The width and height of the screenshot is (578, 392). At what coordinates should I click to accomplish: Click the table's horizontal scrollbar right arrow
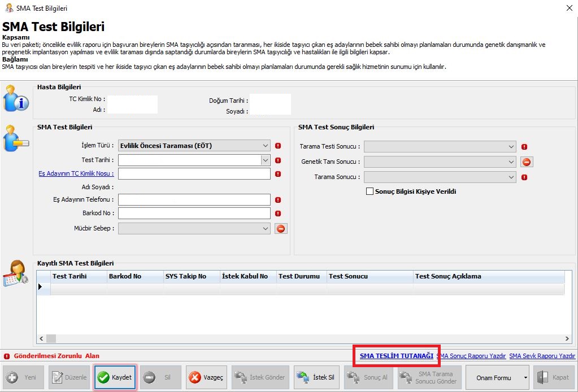(567, 339)
